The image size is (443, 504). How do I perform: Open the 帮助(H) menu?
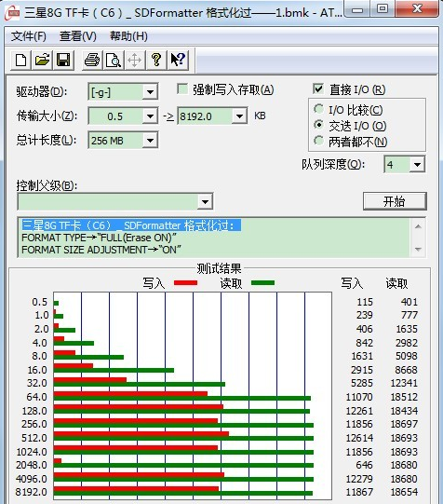(x=128, y=36)
